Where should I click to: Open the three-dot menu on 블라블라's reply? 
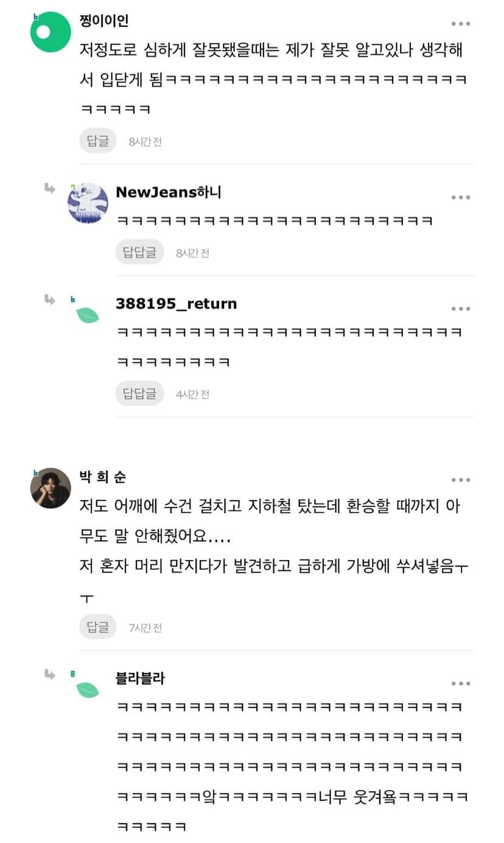pyautogui.click(x=460, y=684)
